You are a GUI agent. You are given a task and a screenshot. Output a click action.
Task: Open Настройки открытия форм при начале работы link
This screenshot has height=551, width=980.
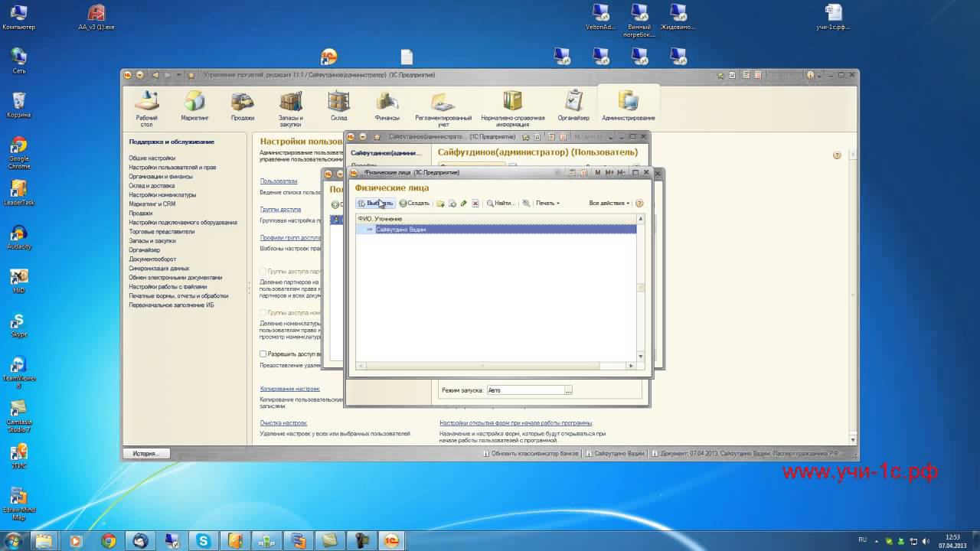[x=516, y=423]
